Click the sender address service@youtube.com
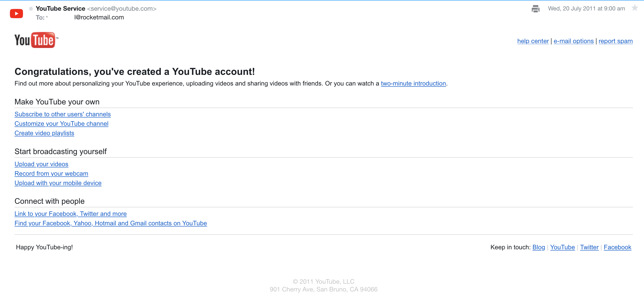 coord(121,8)
